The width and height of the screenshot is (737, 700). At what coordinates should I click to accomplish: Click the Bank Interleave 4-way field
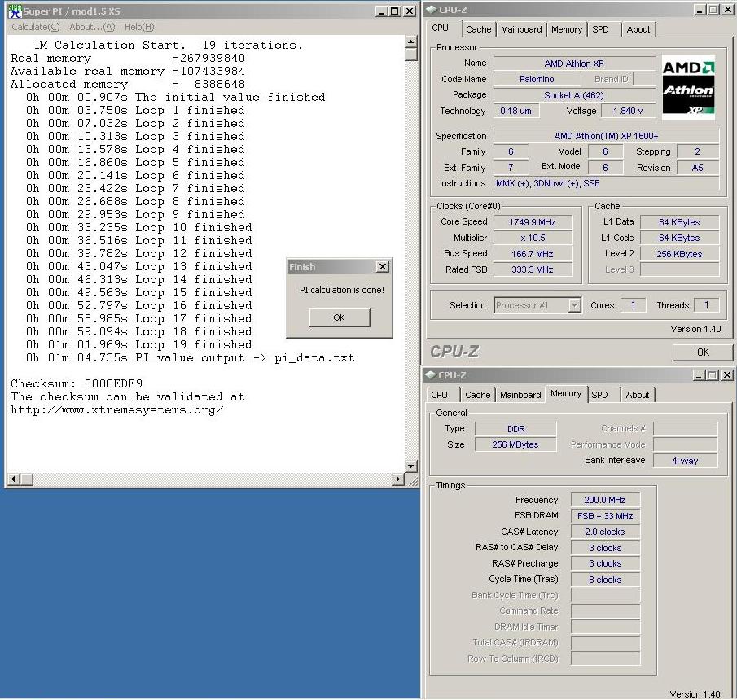point(686,461)
